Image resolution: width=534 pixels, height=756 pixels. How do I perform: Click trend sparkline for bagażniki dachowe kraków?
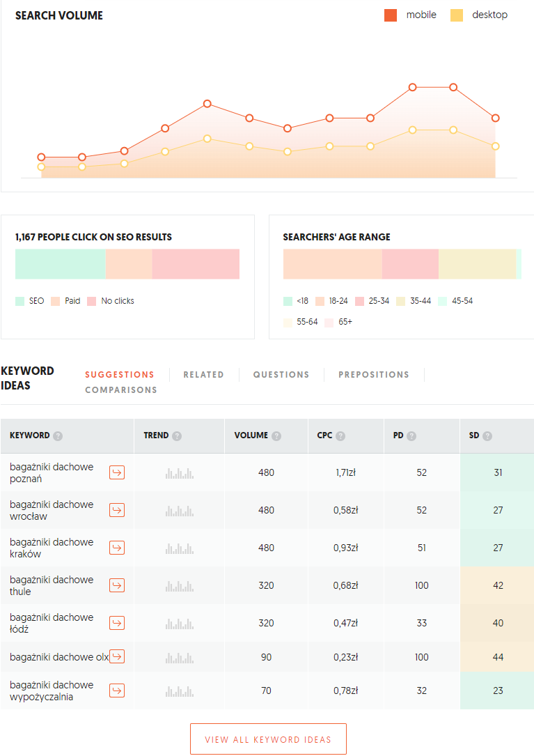click(180, 548)
